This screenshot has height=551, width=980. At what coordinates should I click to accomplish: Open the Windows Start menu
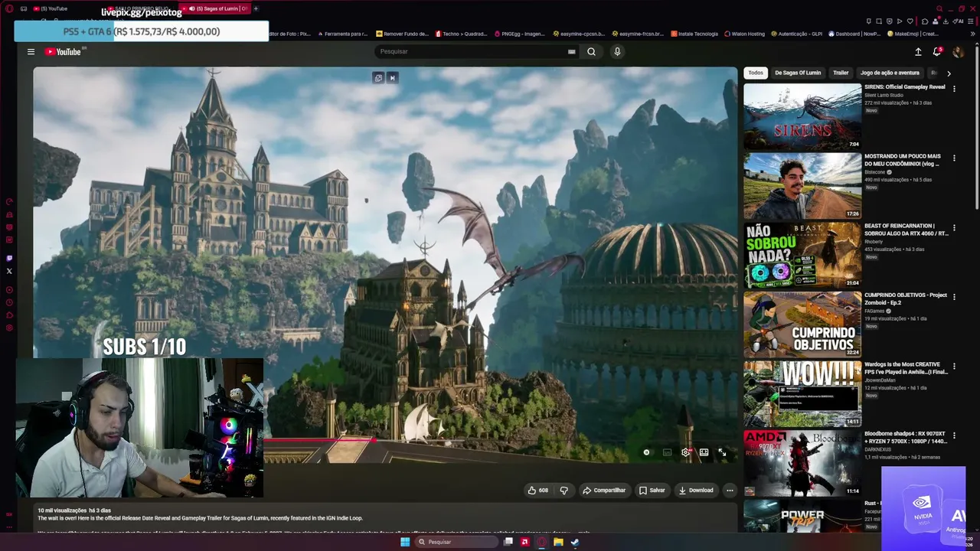405,542
